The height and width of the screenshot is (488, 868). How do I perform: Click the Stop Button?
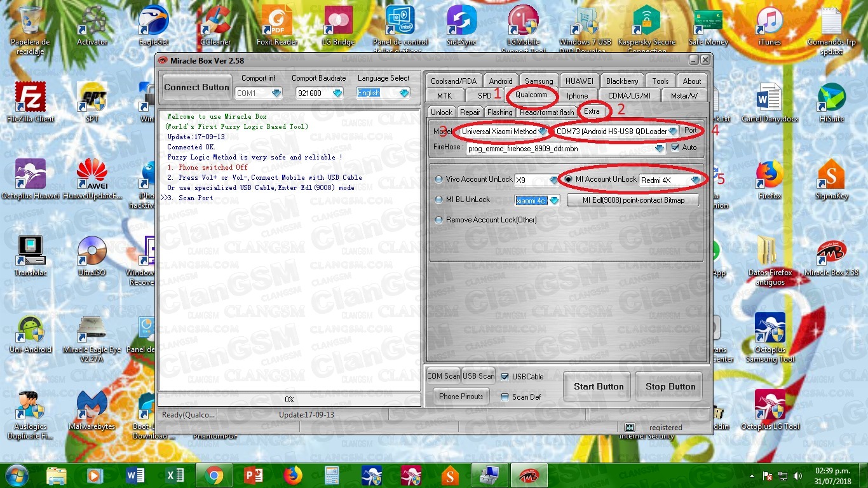pos(670,386)
